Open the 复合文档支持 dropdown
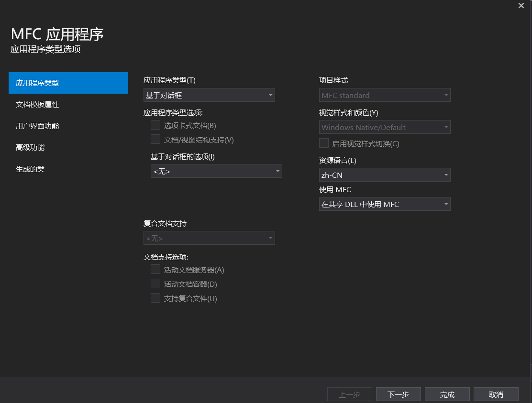This screenshot has height=403, width=532. pyautogui.click(x=209, y=238)
